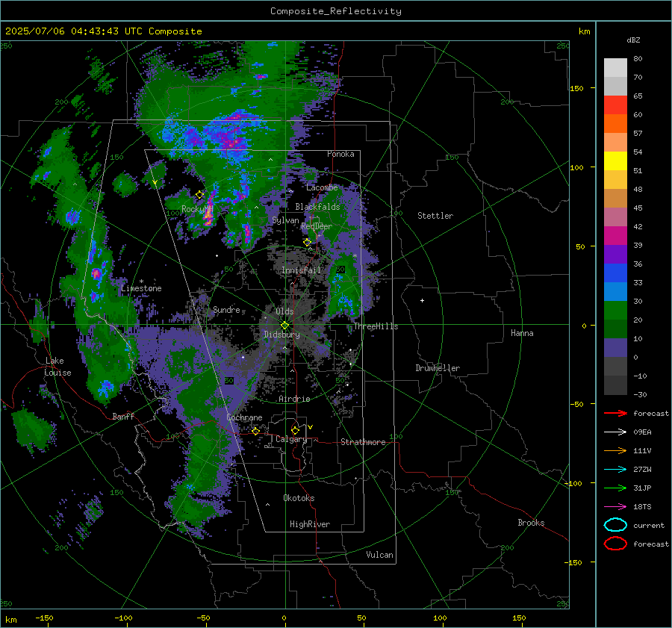The image size is (672, 628).
Task: Click the radar site diamond at map center
Action: tap(284, 326)
